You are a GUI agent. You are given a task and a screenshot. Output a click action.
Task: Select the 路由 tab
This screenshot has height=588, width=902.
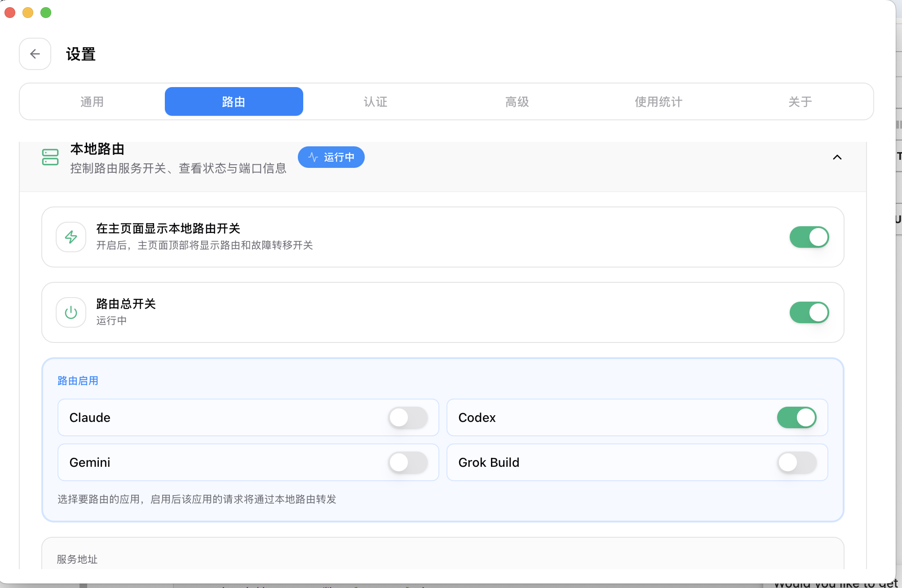(234, 102)
